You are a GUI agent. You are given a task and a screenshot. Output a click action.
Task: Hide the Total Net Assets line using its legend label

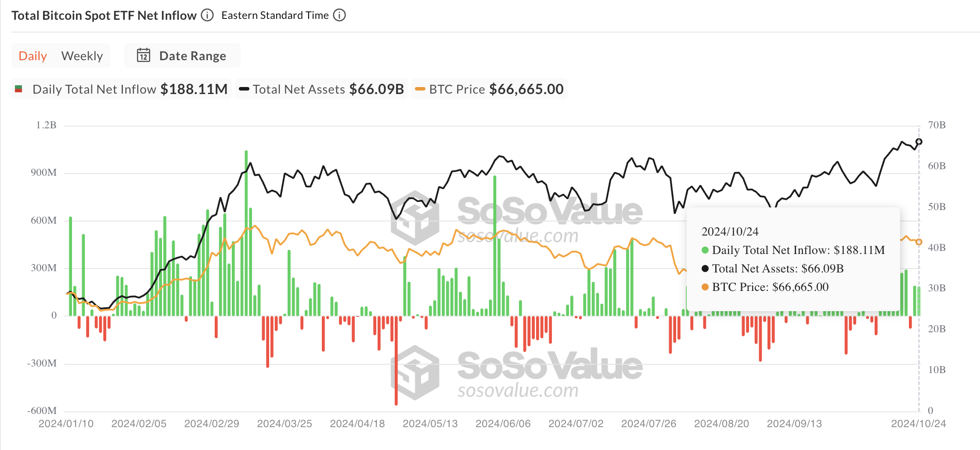click(x=298, y=89)
